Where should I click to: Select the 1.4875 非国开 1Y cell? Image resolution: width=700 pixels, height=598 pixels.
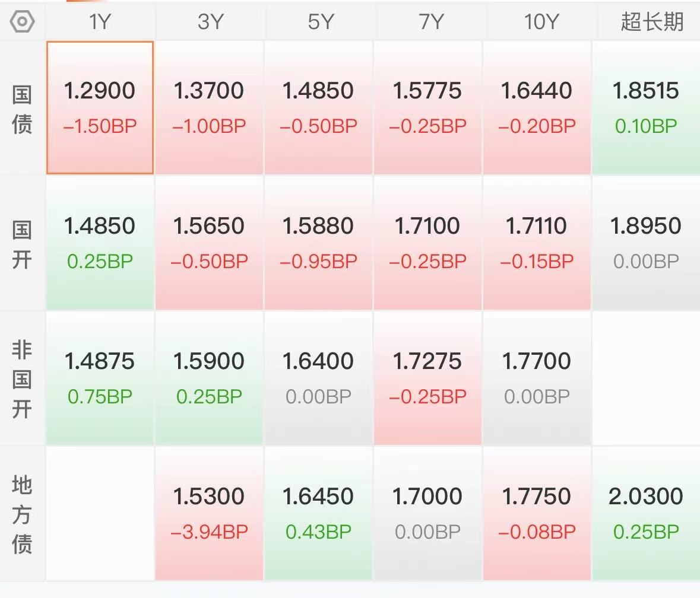[x=100, y=378]
